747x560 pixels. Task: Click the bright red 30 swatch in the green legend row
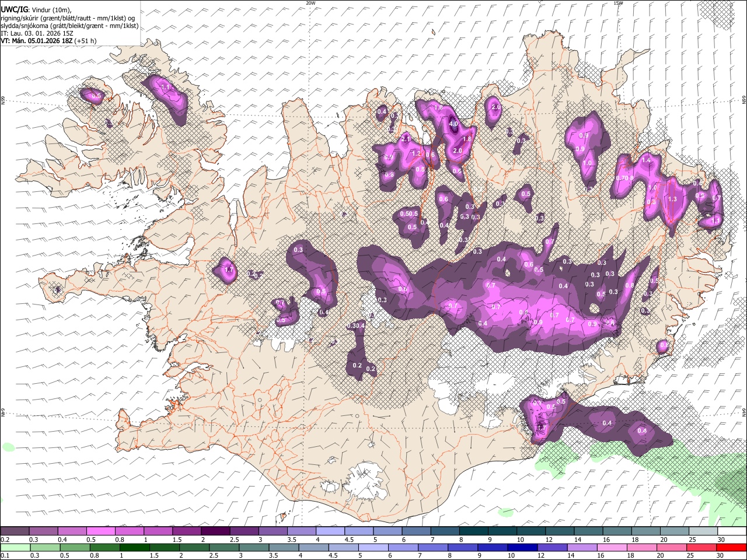point(732,547)
